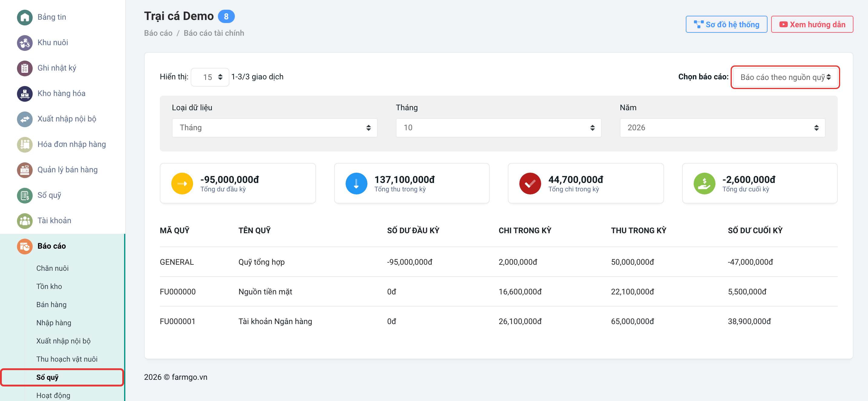This screenshot has width=868, height=401.
Task: Open the Hóa đơn nhập hàng icon
Action: (x=25, y=145)
